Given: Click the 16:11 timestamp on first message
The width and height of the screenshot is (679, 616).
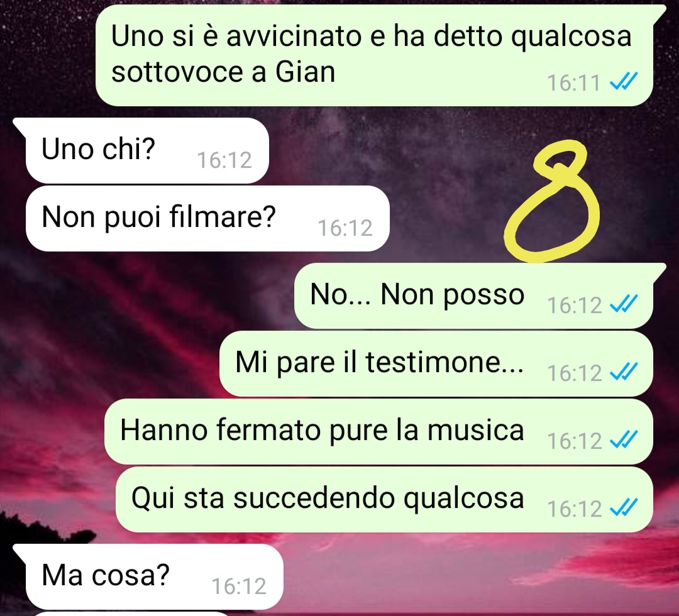Looking at the screenshot, I should (x=574, y=82).
